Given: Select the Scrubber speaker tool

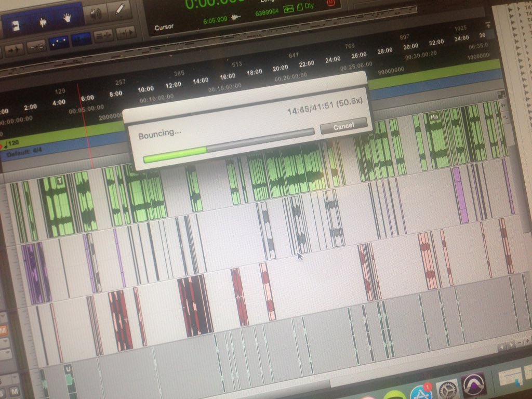Looking at the screenshot, I should (96, 14).
